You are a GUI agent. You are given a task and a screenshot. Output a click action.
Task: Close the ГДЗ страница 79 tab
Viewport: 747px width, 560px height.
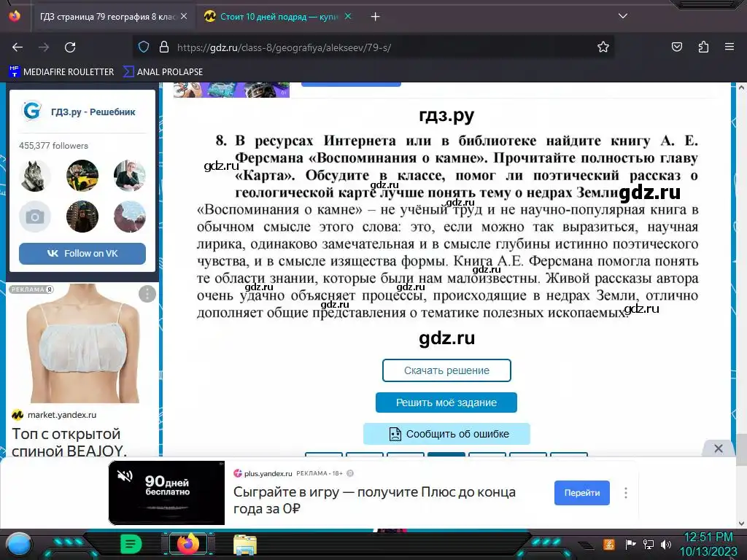pyautogui.click(x=184, y=16)
